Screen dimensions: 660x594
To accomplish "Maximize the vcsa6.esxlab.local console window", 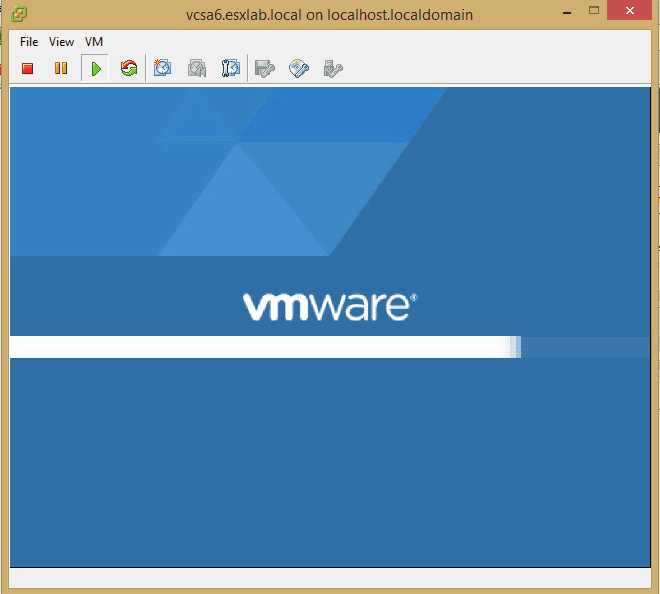I will [x=594, y=11].
